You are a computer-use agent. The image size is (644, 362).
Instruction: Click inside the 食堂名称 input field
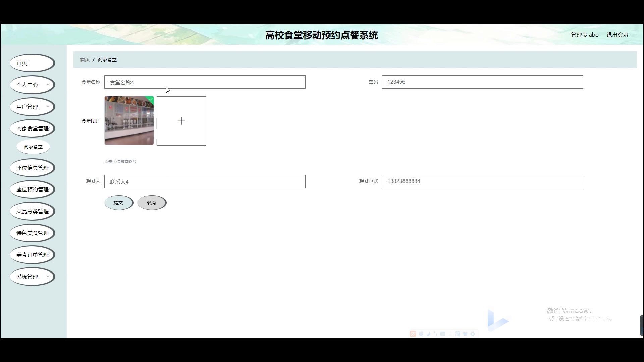205,82
